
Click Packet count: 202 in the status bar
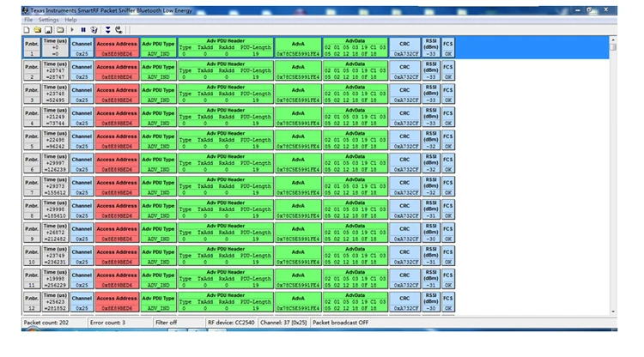pos(46,323)
